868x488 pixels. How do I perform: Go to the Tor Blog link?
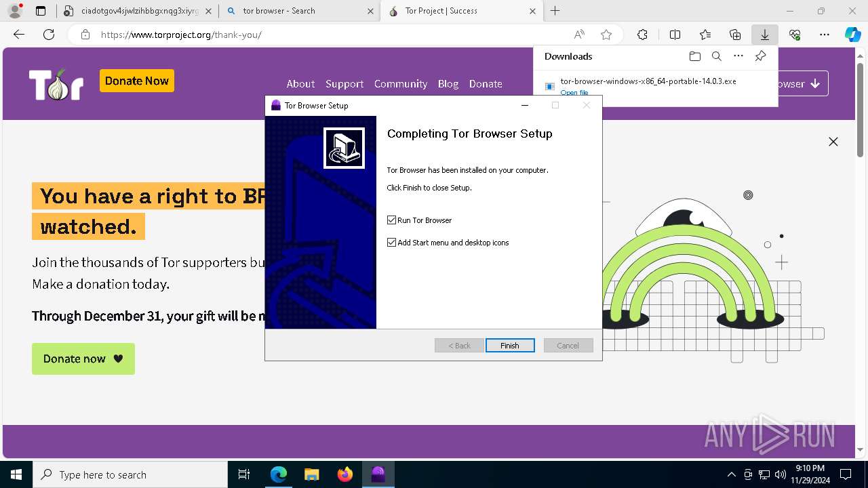(448, 84)
